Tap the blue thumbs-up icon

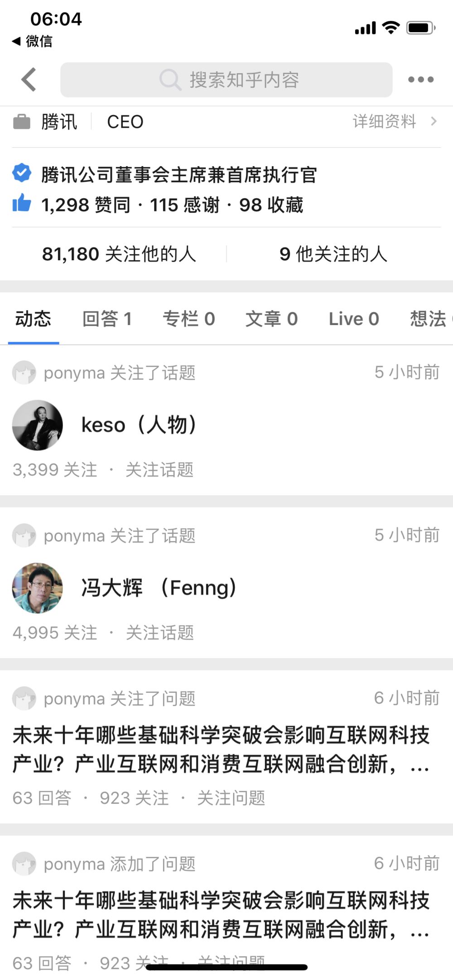(22, 204)
